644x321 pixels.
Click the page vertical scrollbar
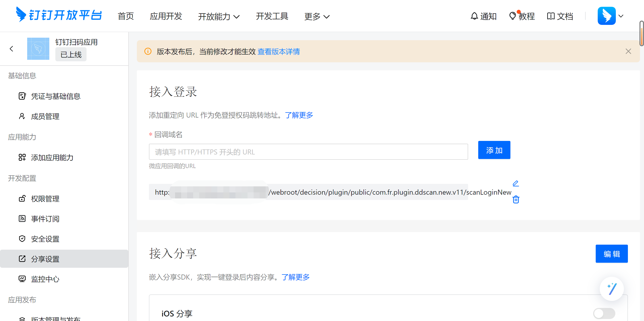click(641, 34)
